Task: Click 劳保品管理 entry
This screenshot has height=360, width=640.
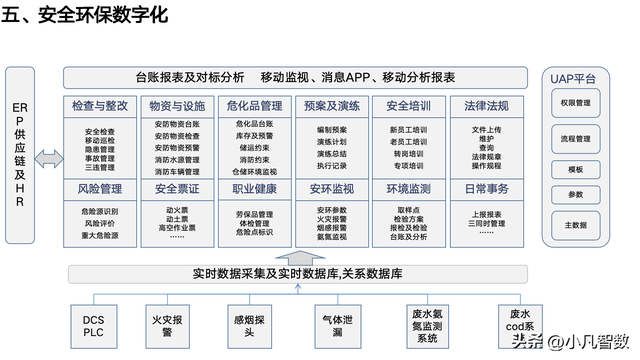Action: point(255,214)
